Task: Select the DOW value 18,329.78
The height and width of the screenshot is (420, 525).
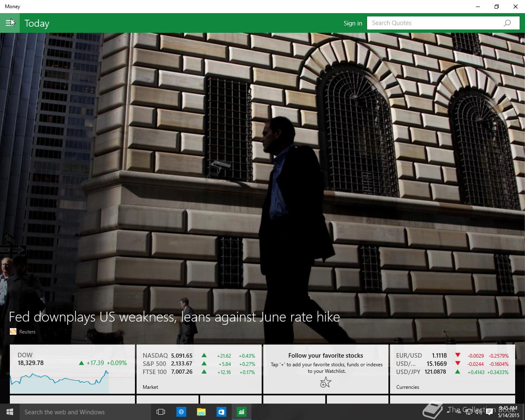Action: pyautogui.click(x=30, y=363)
